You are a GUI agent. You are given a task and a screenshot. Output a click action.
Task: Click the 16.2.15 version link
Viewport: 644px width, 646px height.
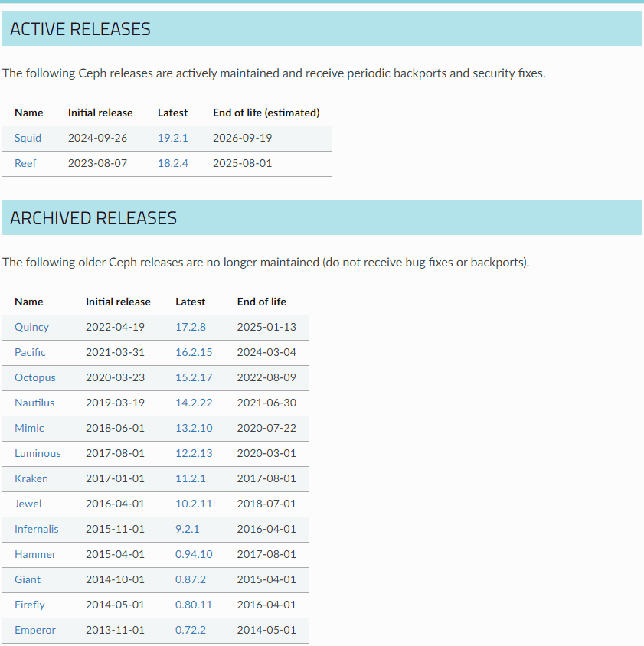[x=194, y=352]
